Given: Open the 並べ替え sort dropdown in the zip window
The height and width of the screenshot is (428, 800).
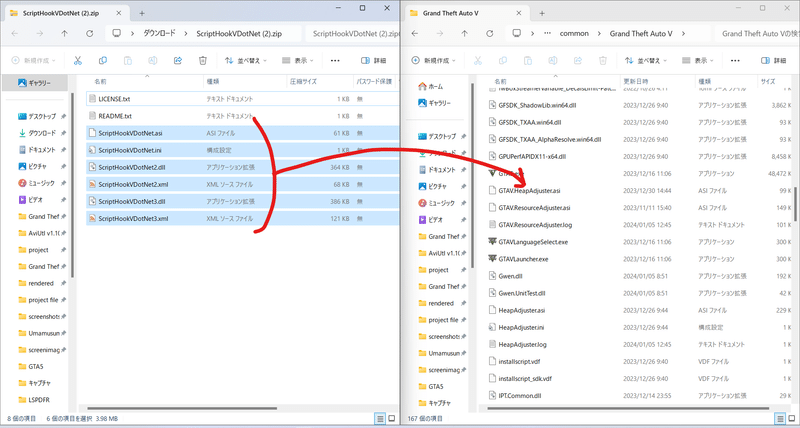Looking at the screenshot, I should click(246, 60).
